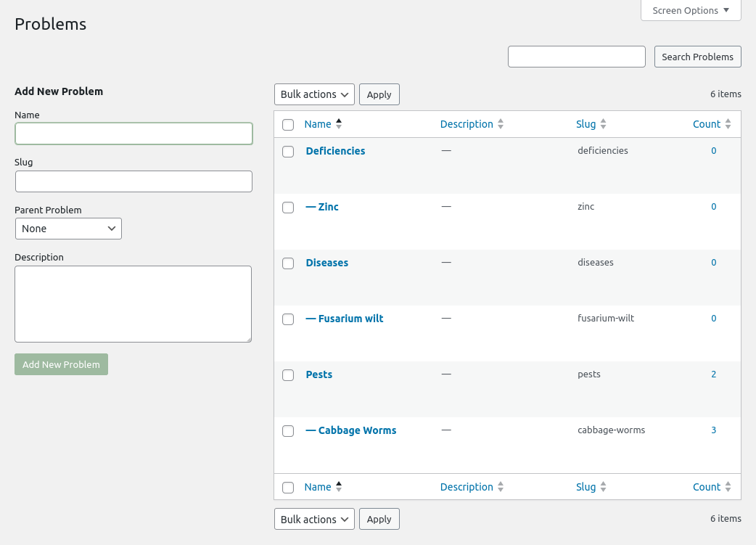Screen dimensions: 756x545
Task: Click Count sort icon in table footer
Action: [x=728, y=487]
